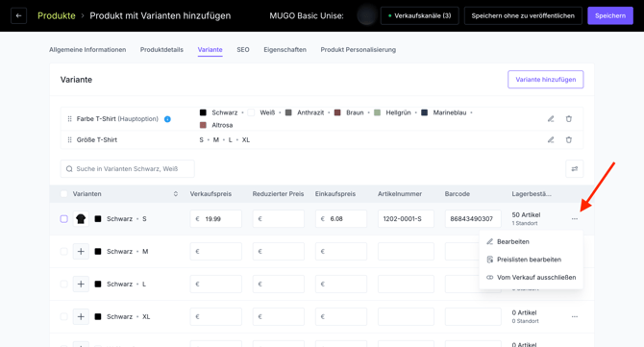Open the column settings swap icon

pyautogui.click(x=574, y=169)
